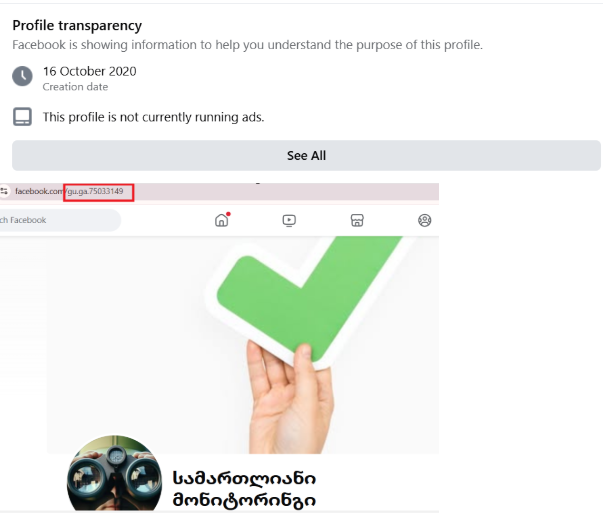Viewport: 603px width, 522px height.
Task: Open the Groups people icon
Action: (425, 220)
